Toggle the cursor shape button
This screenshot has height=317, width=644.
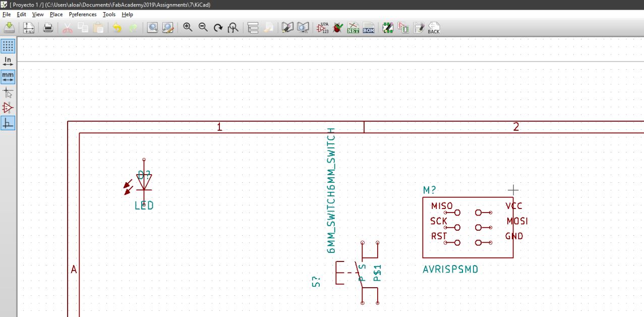click(8, 92)
